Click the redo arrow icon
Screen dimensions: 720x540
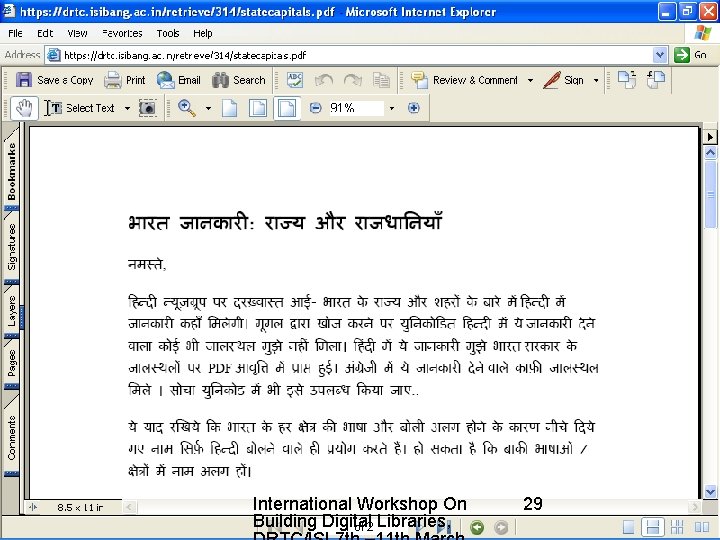point(353,80)
